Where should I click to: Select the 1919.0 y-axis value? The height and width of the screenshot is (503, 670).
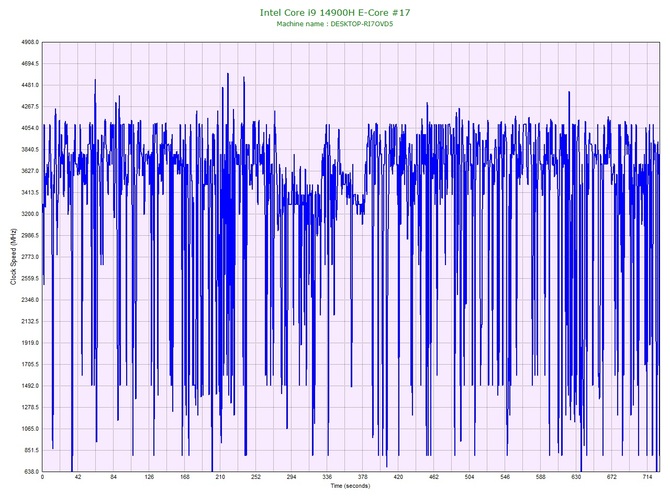coord(30,343)
